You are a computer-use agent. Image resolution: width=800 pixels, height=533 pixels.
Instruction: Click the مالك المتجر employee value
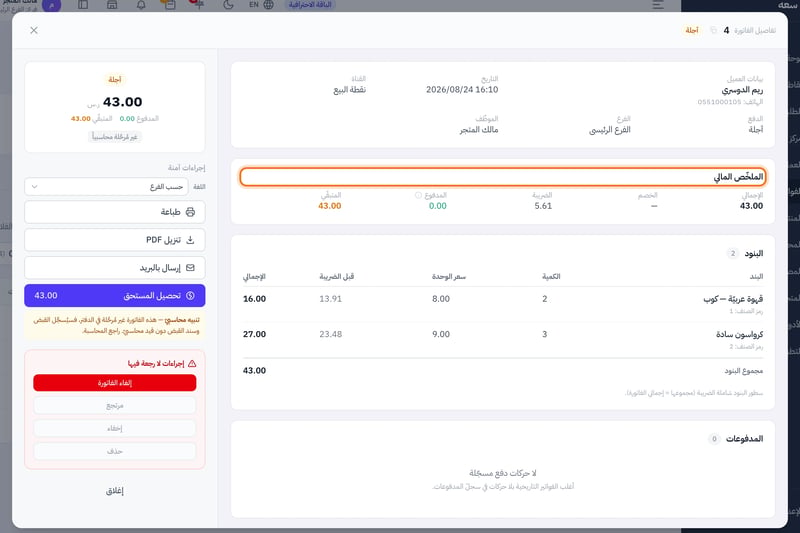click(x=479, y=130)
